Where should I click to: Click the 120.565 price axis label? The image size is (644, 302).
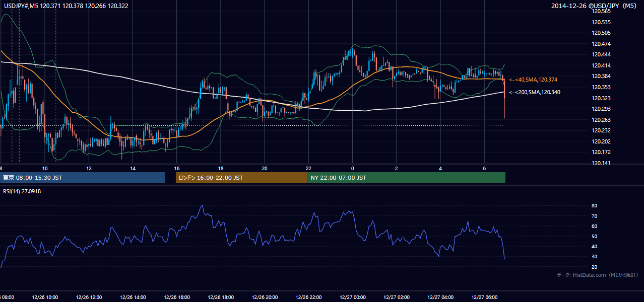[x=600, y=12]
